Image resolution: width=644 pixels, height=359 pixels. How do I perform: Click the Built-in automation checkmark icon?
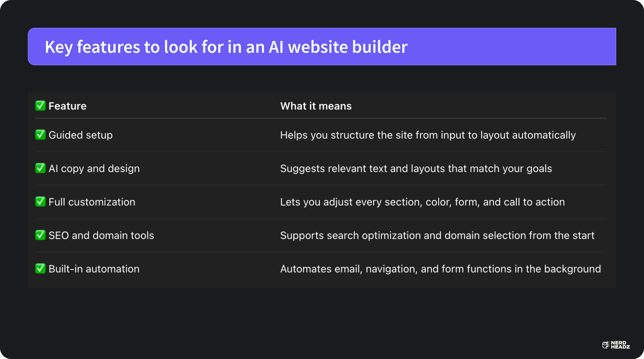click(x=40, y=269)
